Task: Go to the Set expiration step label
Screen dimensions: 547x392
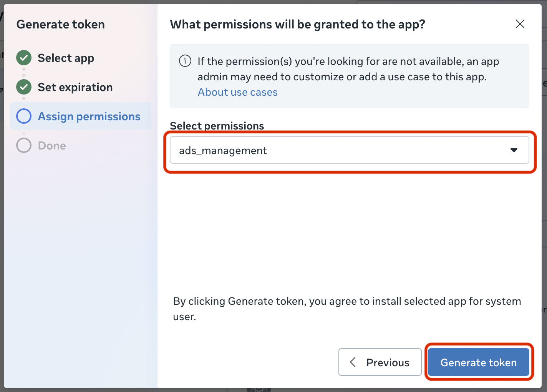Action: pyautogui.click(x=75, y=88)
